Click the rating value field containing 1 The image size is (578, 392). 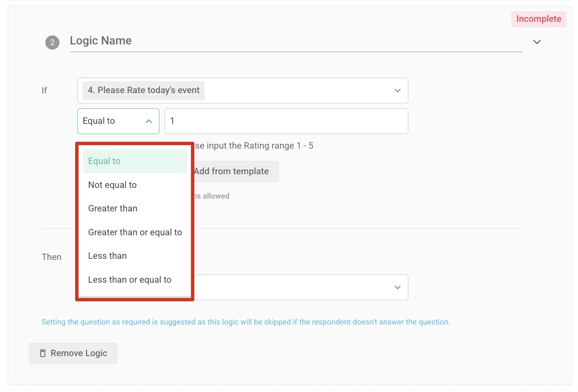[286, 121]
